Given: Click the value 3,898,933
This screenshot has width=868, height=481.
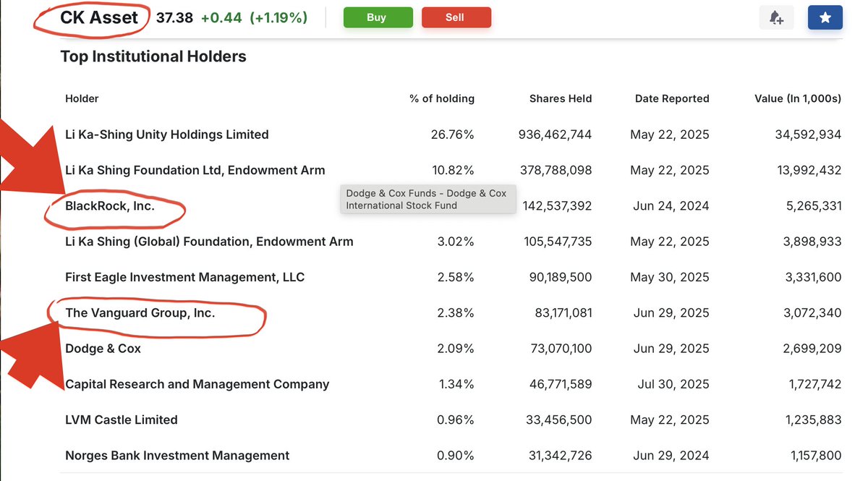Looking at the screenshot, I should [x=812, y=242].
